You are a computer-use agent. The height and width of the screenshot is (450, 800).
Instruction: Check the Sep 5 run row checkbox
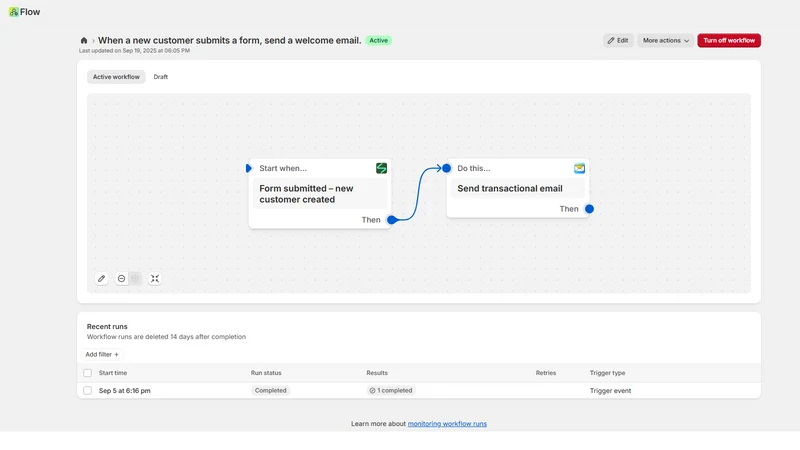88,390
